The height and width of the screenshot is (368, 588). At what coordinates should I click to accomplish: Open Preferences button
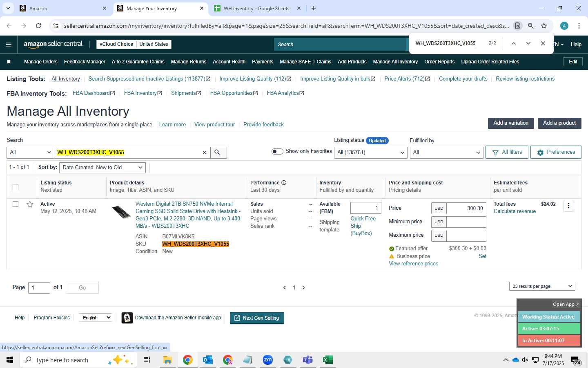(x=556, y=152)
